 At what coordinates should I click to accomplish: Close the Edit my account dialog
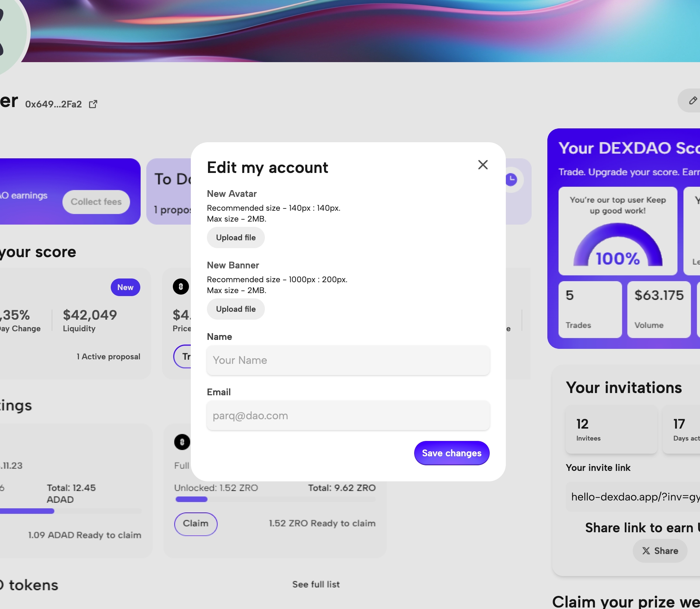click(x=483, y=165)
